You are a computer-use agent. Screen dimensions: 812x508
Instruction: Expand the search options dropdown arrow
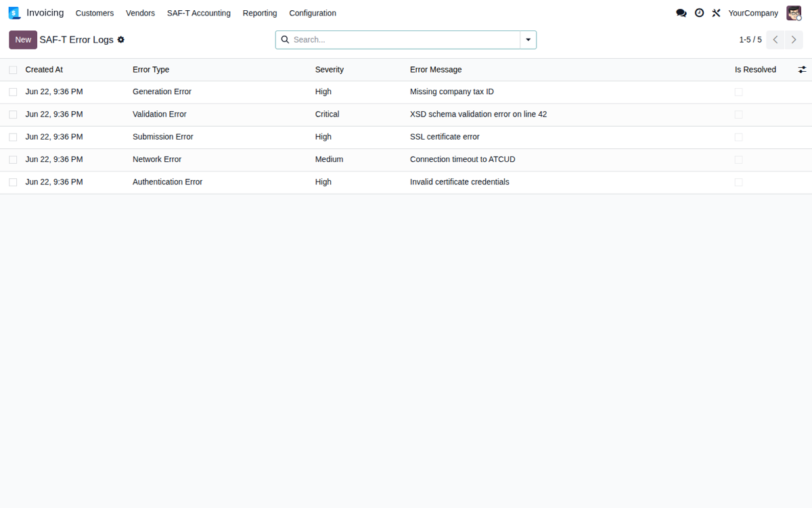click(528, 40)
